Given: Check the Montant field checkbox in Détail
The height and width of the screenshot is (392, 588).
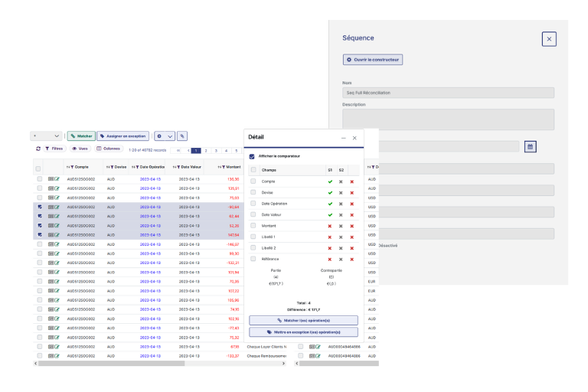Looking at the screenshot, I should point(253,226).
